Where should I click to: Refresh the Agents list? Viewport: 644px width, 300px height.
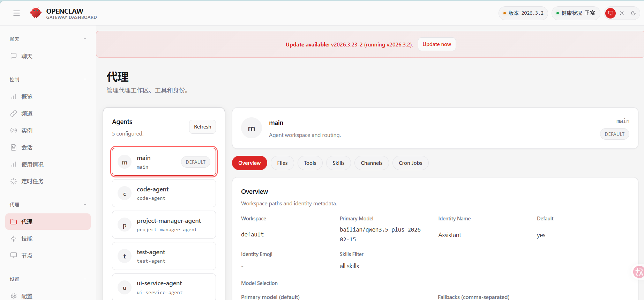pos(202,127)
